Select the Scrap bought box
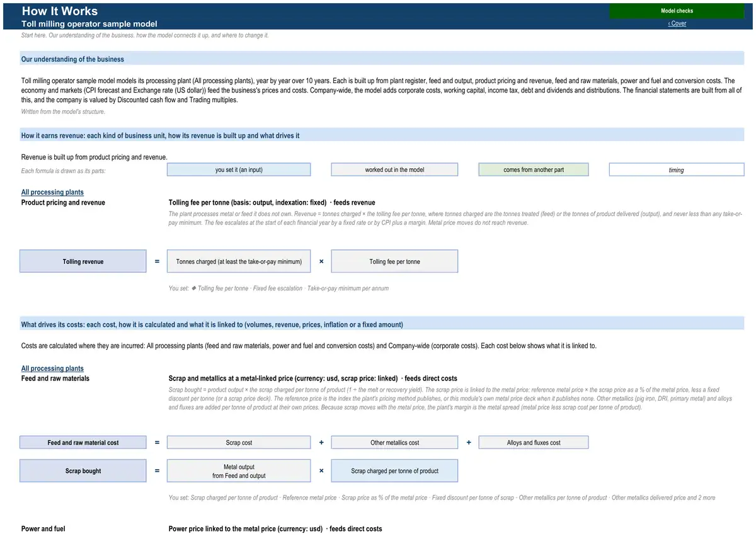 (83, 470)
